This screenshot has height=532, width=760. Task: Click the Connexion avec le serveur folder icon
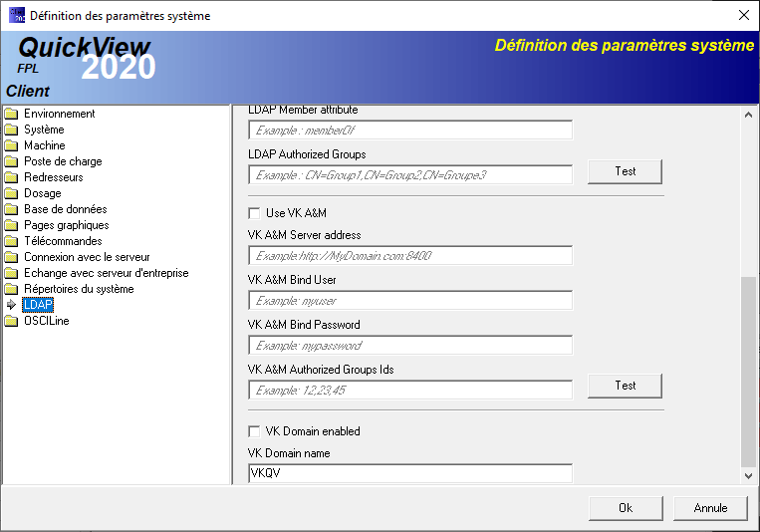click(11, 257)
